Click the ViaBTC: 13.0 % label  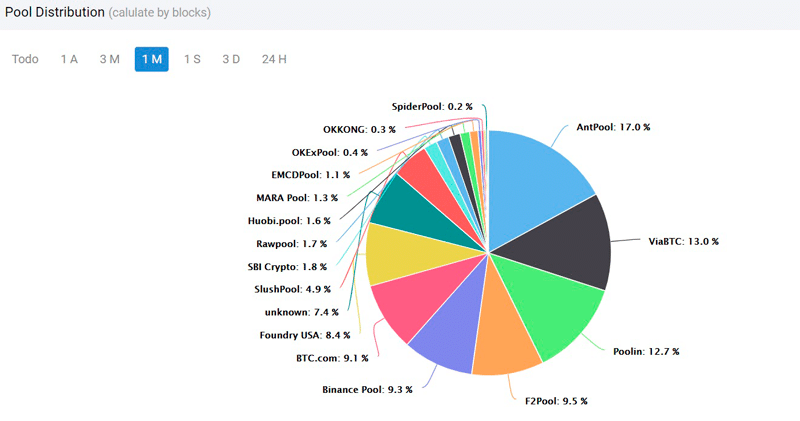[683, 241]
